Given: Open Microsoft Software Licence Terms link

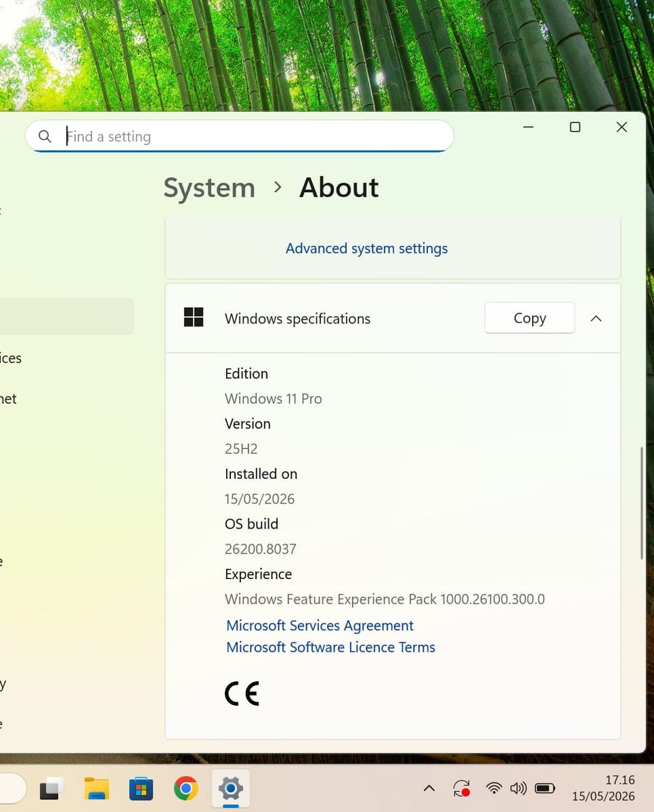Looking at the screenshot, I should pyautogui.click(x=331, y=647).
